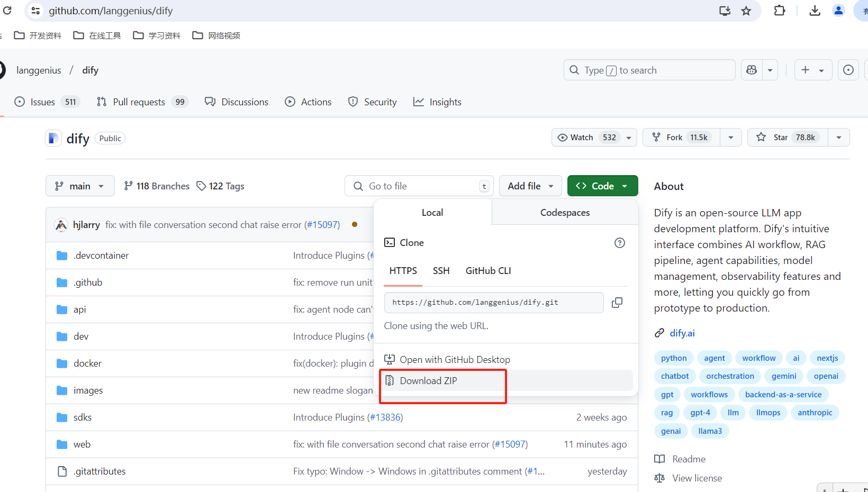Open the browser extensions puzzle icon
Screen dimensions: 868x492
coord(780,11)
